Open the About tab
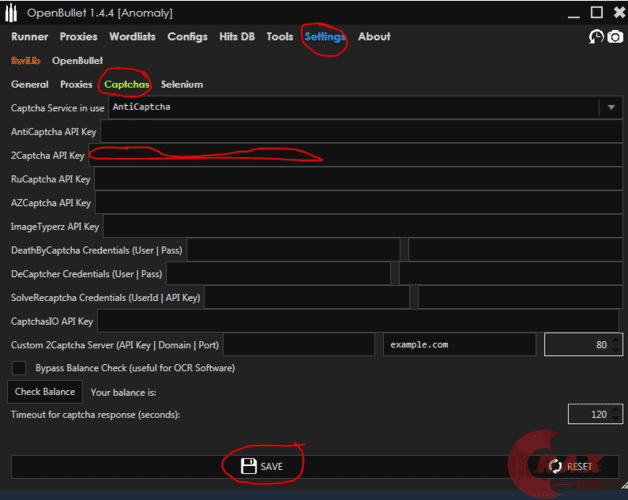Viewport: 628px width, 500px height. (x=374, y=37)
